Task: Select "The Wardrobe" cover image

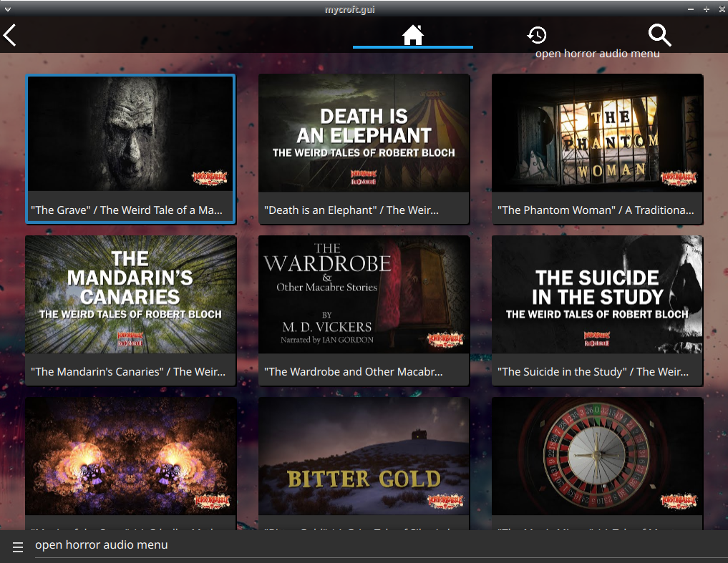Action: pos(364,294)
